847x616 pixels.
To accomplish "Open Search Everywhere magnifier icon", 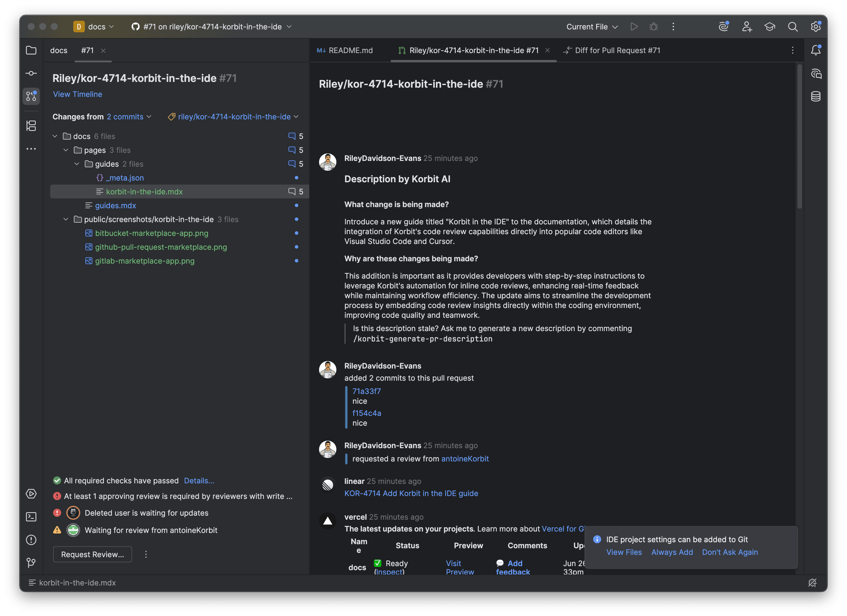I will [x=793, y=27].
